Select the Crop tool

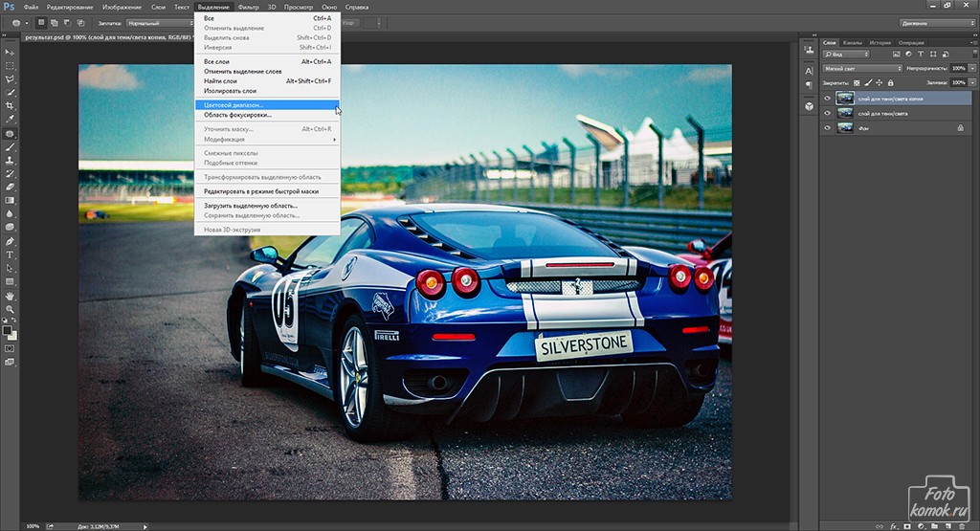coord(10,105)
